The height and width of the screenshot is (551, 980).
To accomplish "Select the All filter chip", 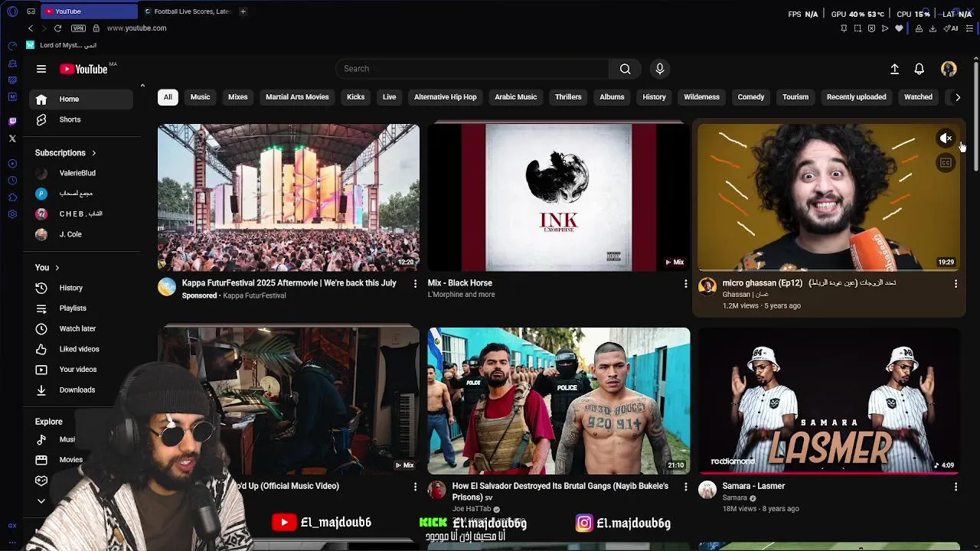I will (168, 97).
